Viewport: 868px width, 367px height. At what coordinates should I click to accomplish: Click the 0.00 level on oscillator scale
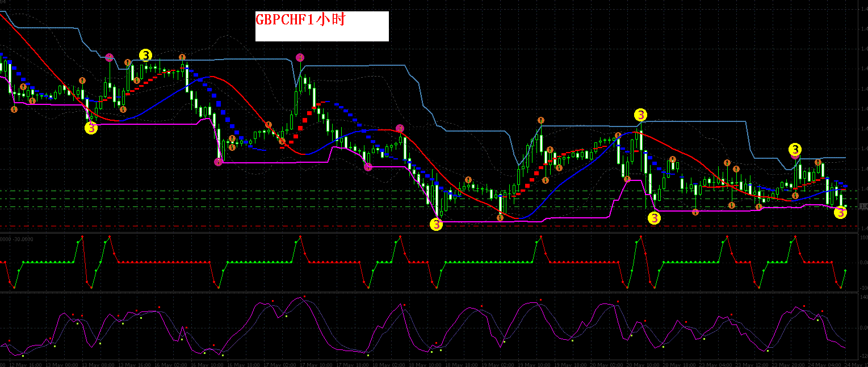tap(863, 328)
